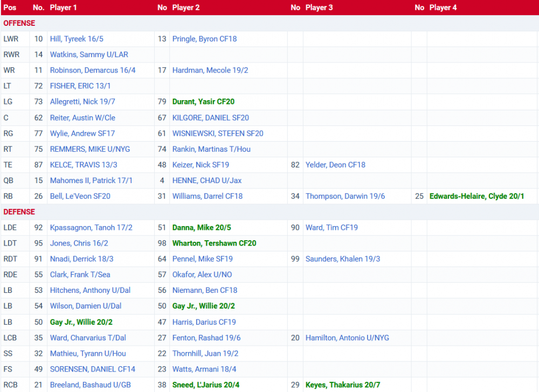Open REMMERS, MIKE U/NYG link

pos(90,149)
